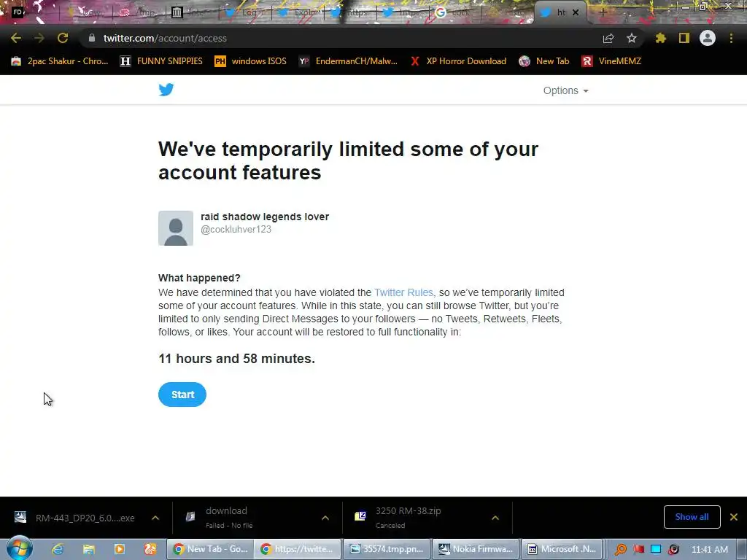Image resolution: width=747 pixels, height=560 pixels.
Task: Open UC Browser taskbar icon
Action: click(150, 549)
